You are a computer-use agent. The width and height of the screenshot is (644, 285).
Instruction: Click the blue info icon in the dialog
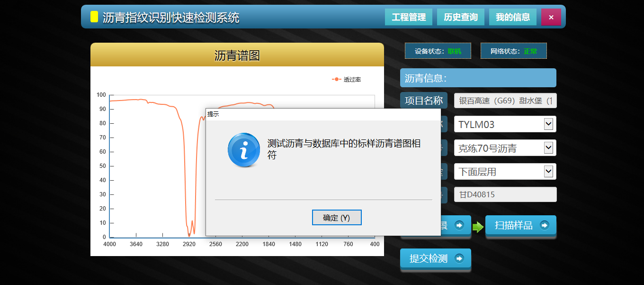pos(244,150)
